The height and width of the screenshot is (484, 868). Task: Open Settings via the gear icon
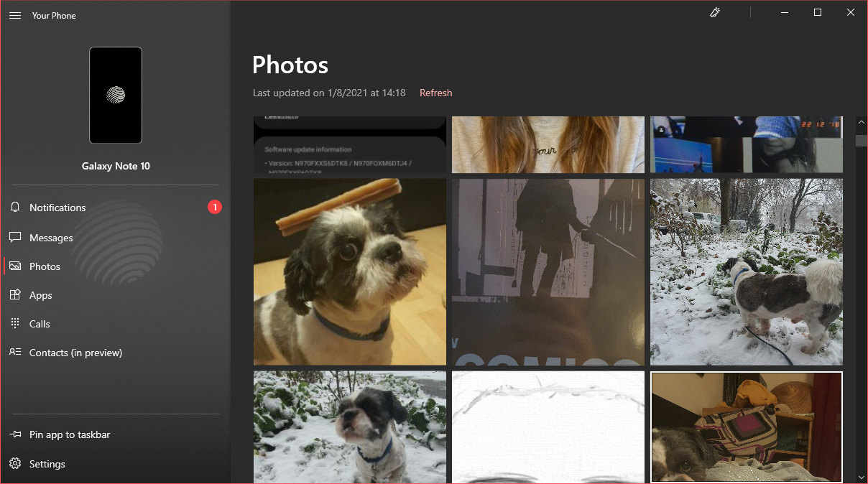pyautogui.click(x=15, y=464)
